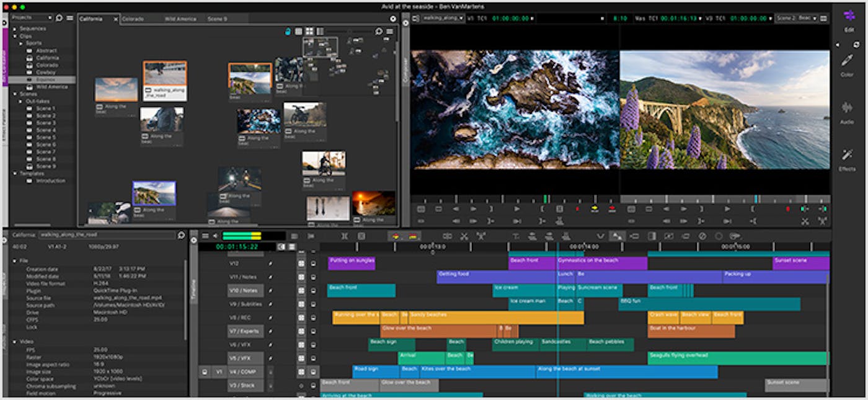This screenshot has height=400, width=868.
Task: Open the Color workspace
Action: (x=847, y=64)
